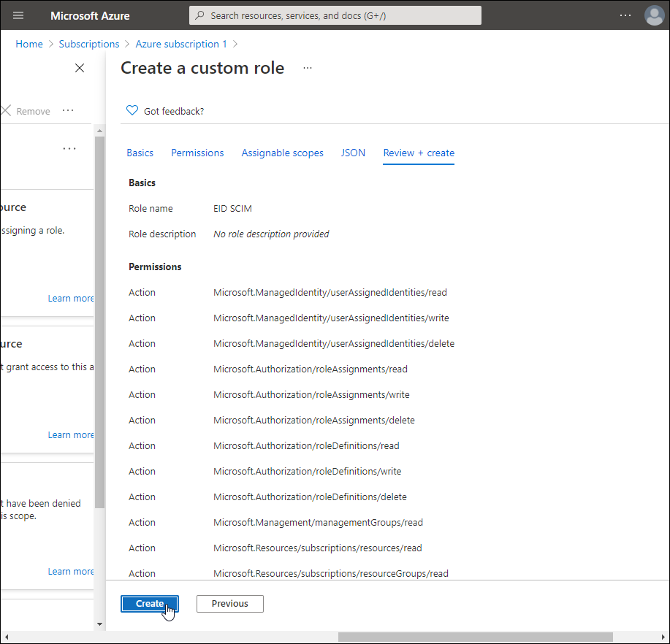Click the Remove X icon
Image resolution: width=670 pixels, height=644 pixels.
click(x=7, y=111)
